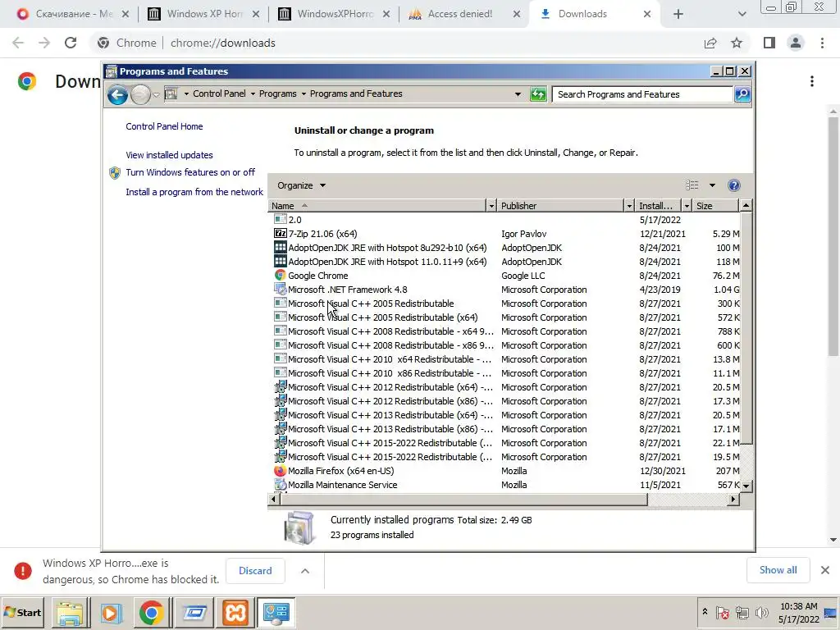This screenshot has height=630, width=840.
Task: Click the AdoptOpenJDK 8u292-b10 icon
Action: click(281, 248)
